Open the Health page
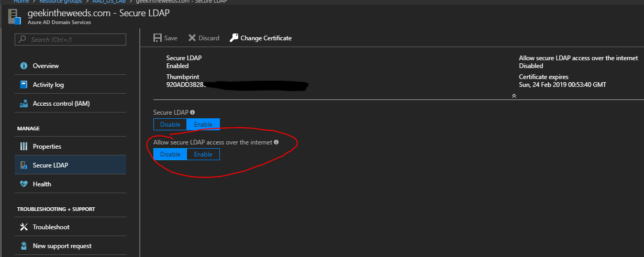Screen dimensions: 644x257 pos(70,184)
